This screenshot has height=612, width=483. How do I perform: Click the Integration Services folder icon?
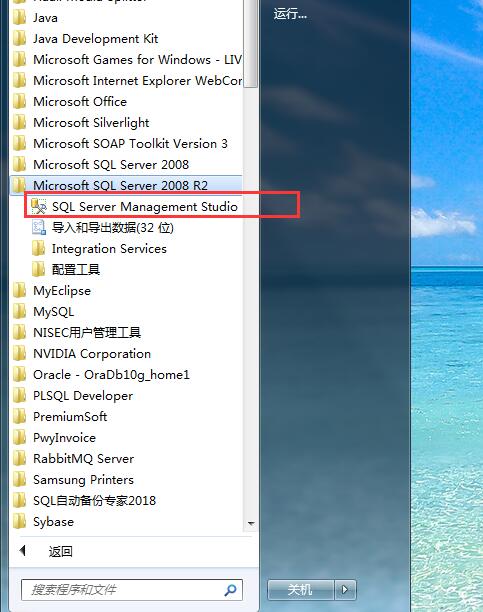38,248
